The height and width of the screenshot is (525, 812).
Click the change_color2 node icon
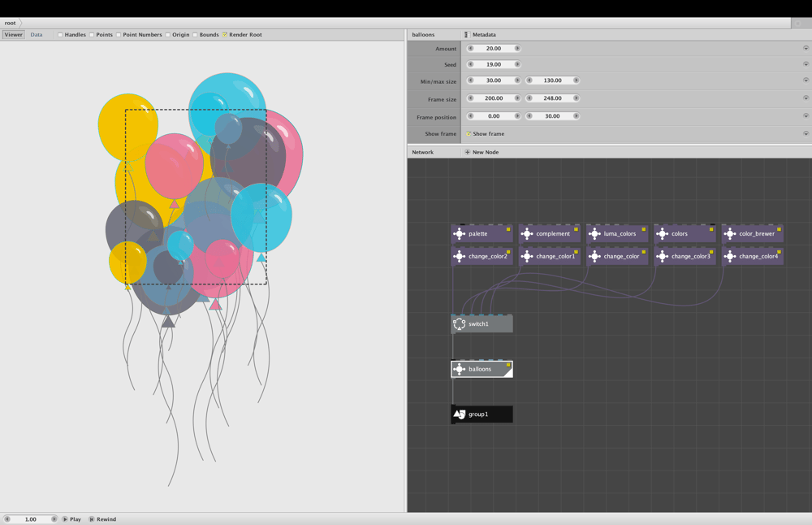pyautogui.click(x=459, y=256)
